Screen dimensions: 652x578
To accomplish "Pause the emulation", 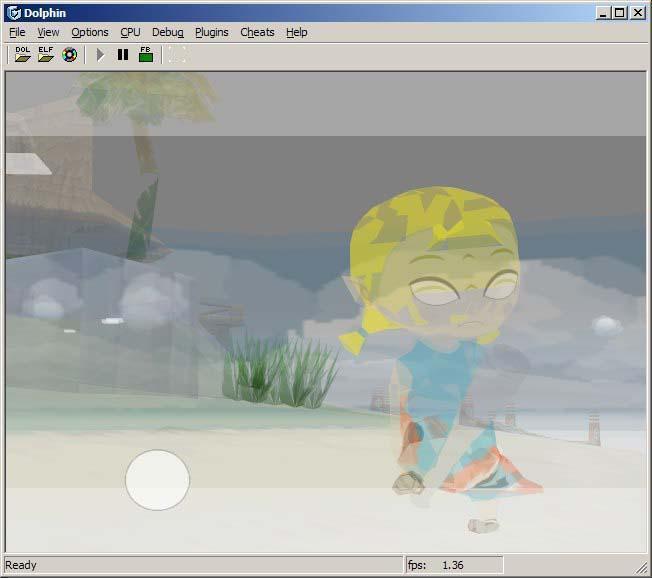I will tap(123, 55).
